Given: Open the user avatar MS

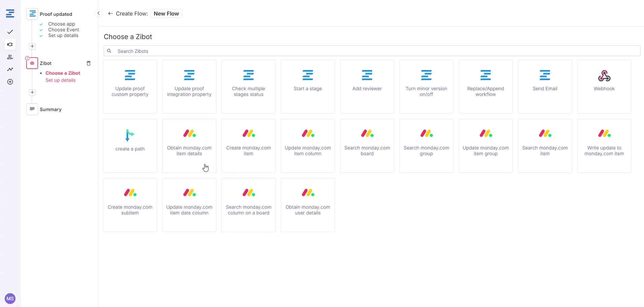Looking at the screenshot, I should pos(10,298).
